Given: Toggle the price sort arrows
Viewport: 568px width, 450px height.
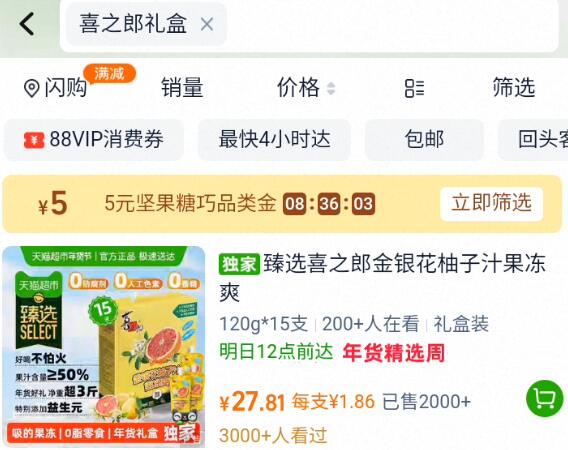Looking at the screenshot, I should click(x=331, y=88).
